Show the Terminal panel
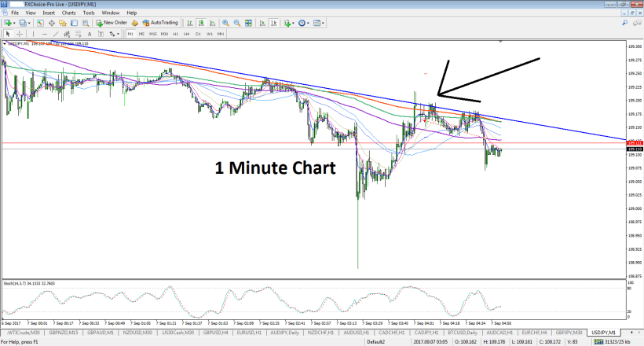644x346 pixels. pyautogui.click(x=74, y=23)
